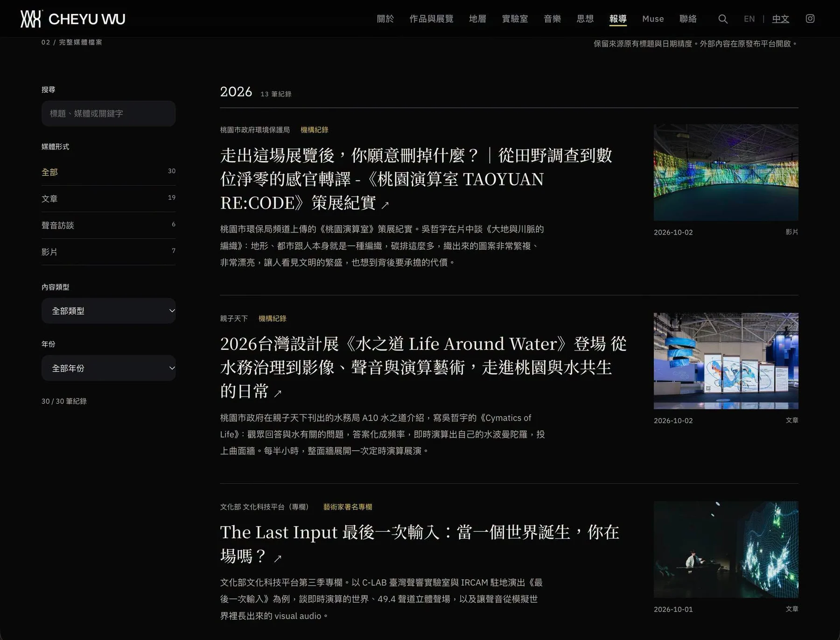
Task: Open the 實驗室 nav item
Action: (515, 19)
